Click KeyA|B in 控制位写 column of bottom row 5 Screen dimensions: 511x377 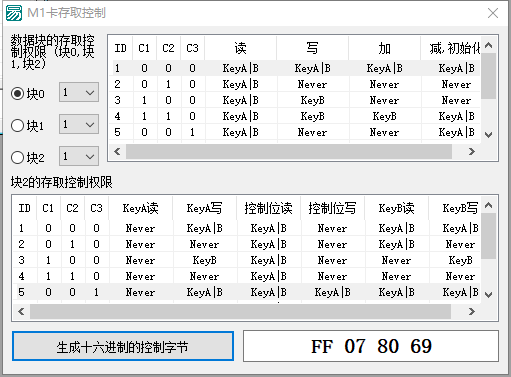point(332,292)
